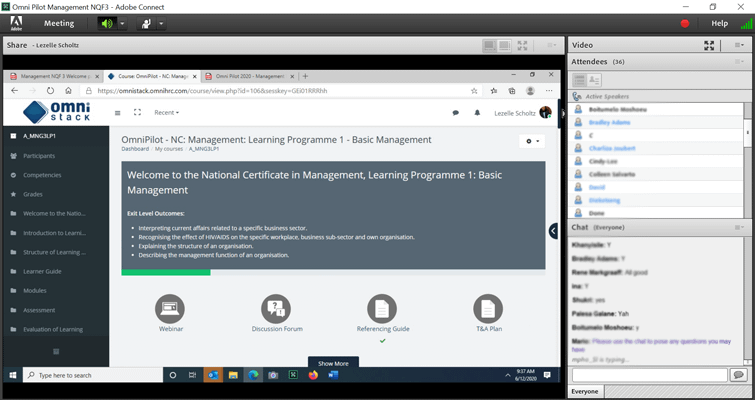
Task: Switch to attendees list view
Action: pyautogui.click(x=579, y=80)
